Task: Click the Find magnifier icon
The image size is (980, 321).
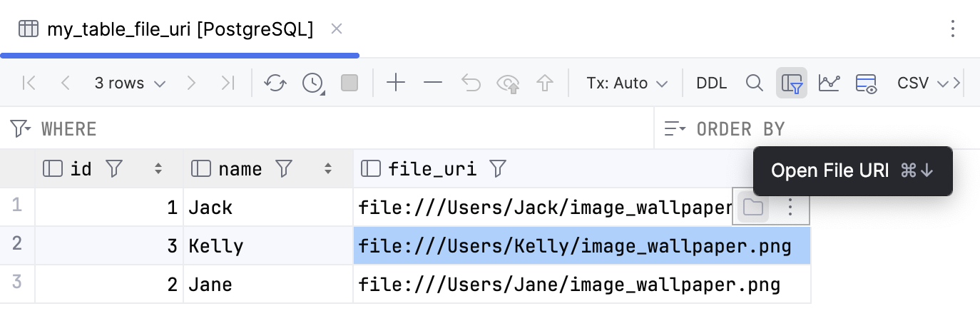Action: tap(755, 83)
